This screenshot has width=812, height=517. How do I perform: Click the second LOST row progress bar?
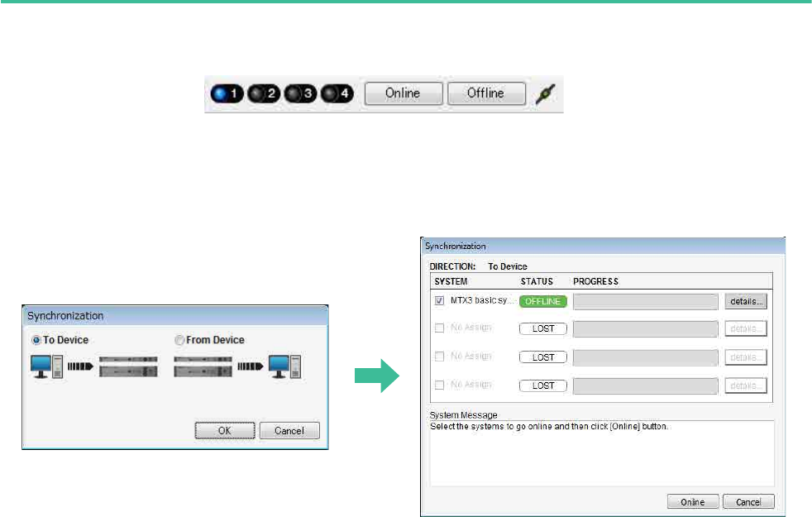pos(645,357)
